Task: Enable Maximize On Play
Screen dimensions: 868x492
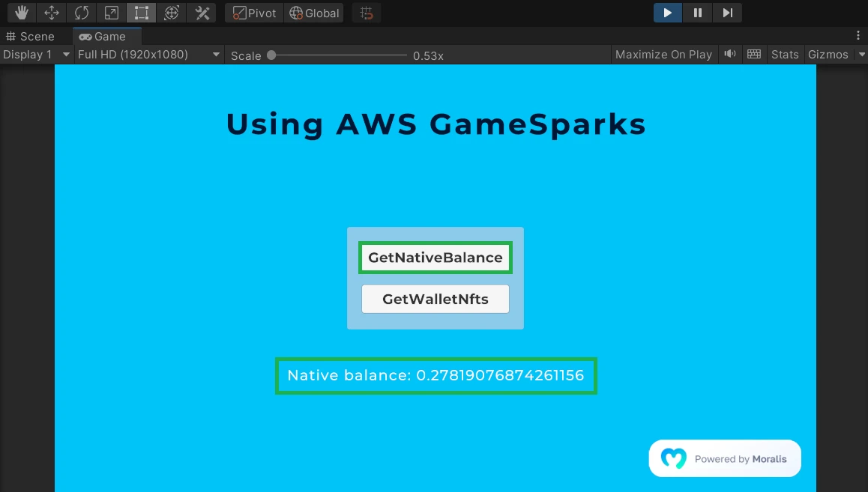Action: pos(663,55)
